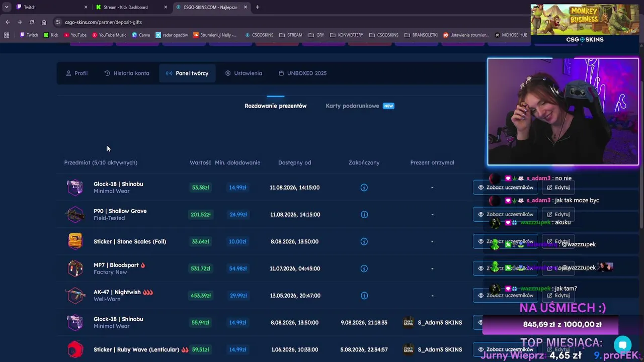Screen dimensions: 644x362
Task: Click the address bar URL field
Action: [x=292, y=22]
